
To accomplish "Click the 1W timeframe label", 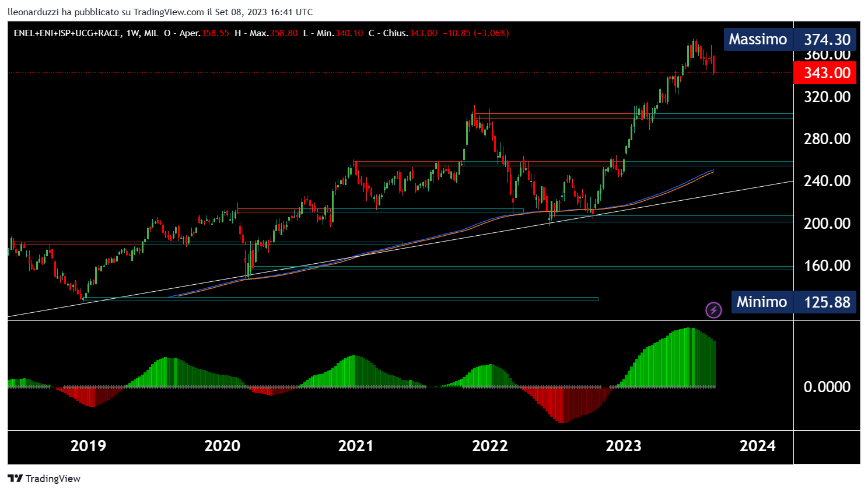I will click(x=132, y=33).
